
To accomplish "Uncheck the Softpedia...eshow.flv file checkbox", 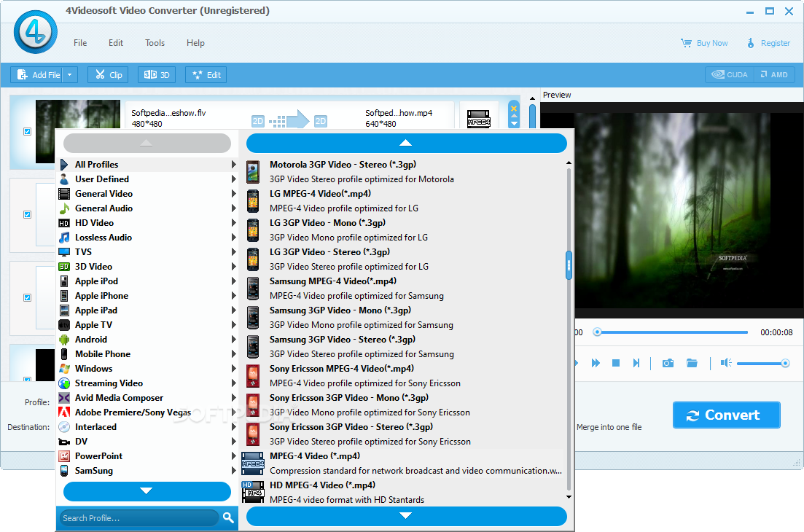I will click(27, 132).
